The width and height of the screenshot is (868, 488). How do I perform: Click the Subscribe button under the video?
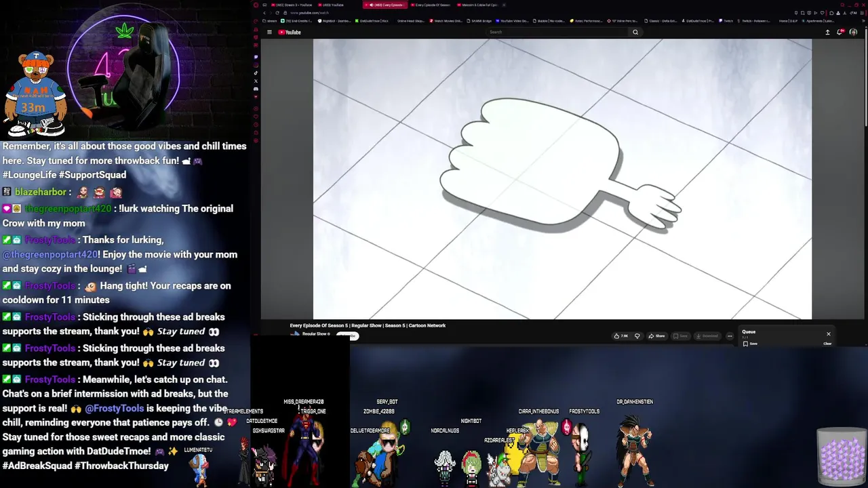347,335
